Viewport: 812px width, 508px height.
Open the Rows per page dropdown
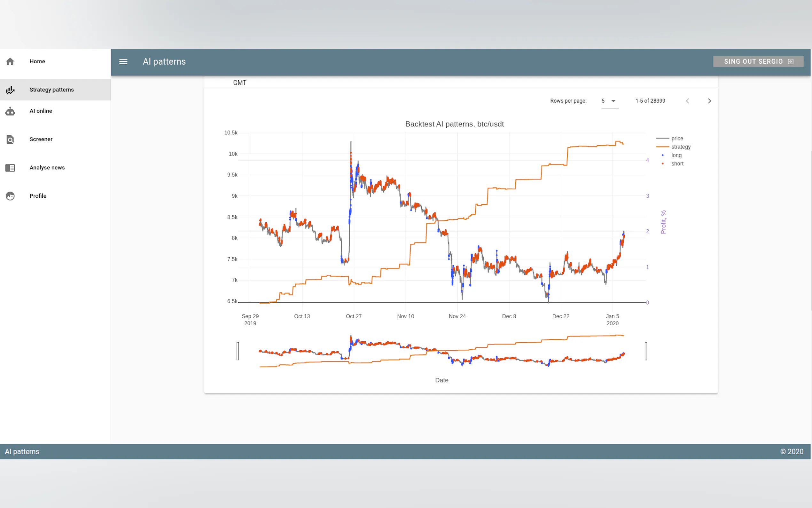[x=609, y=101]
